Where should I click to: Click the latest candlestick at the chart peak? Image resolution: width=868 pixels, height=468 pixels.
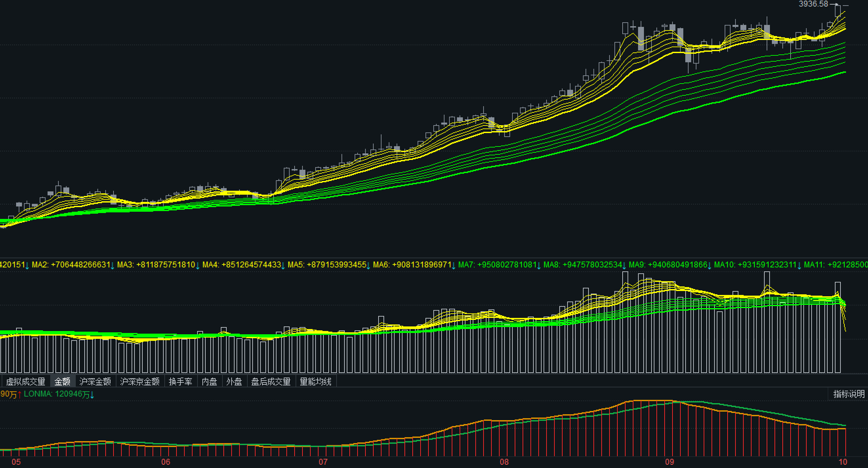click(x=838, y=11)
